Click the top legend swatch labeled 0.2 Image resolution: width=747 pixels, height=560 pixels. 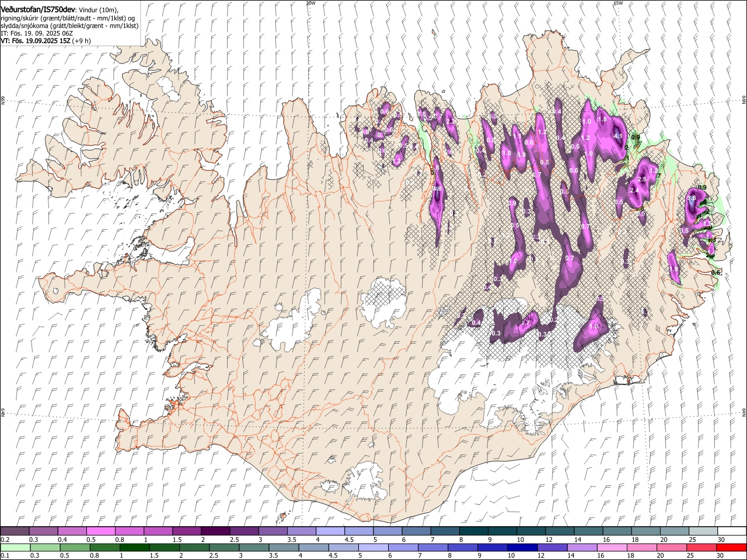[15, 531]
